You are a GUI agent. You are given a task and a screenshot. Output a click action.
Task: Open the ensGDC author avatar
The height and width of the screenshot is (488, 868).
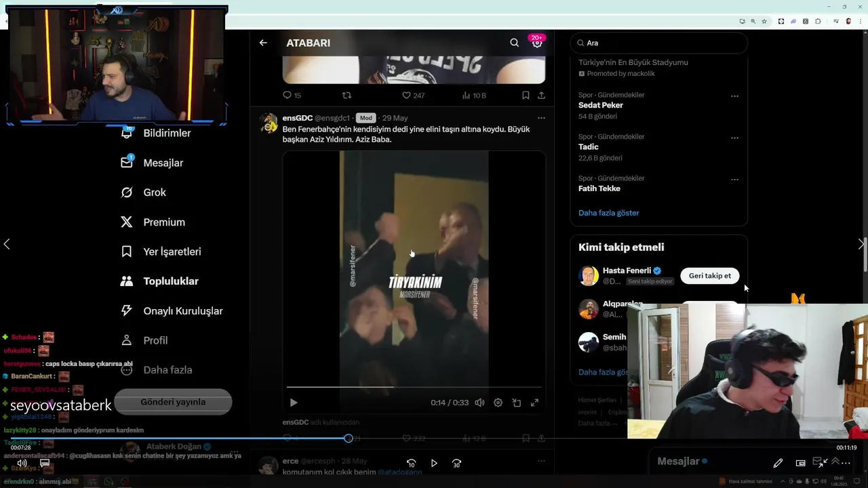click(269, 123)
